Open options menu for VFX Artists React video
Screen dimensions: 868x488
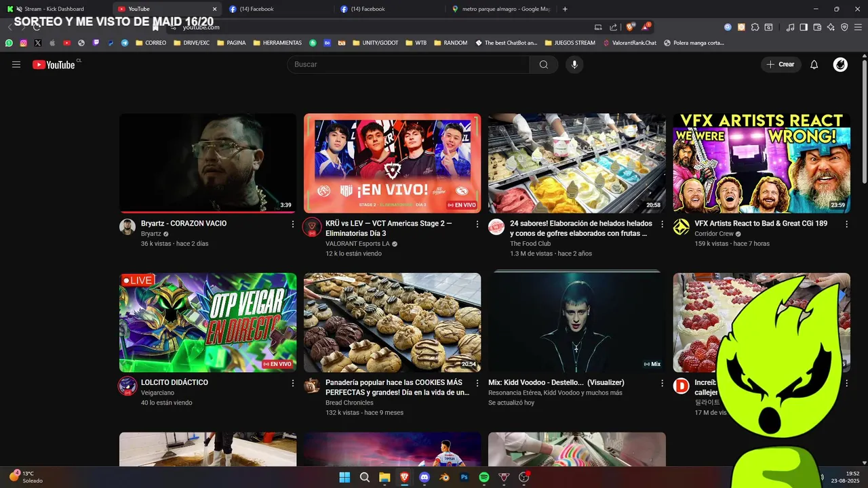846,224
